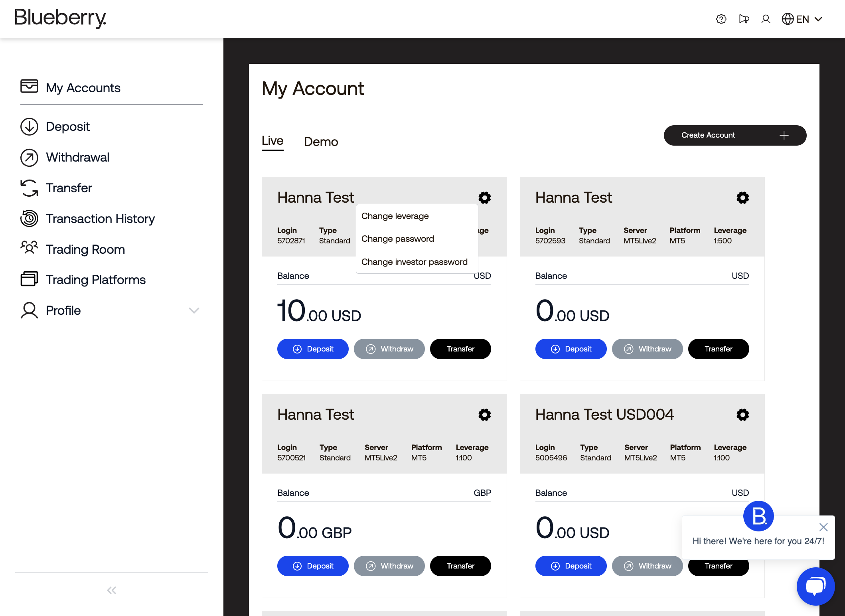Transfer from account 5702593
This screenshot has width=845, height=616.
pyautogui.click(x=719, y=349)
